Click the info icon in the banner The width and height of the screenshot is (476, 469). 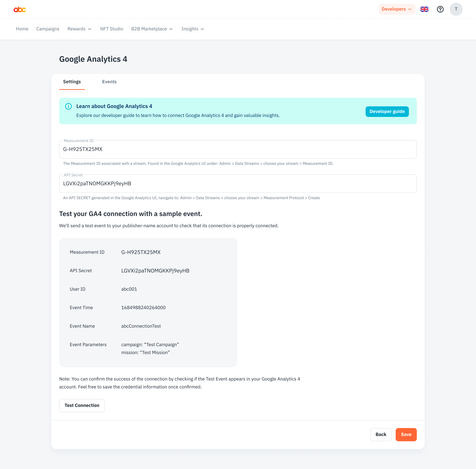68,106
